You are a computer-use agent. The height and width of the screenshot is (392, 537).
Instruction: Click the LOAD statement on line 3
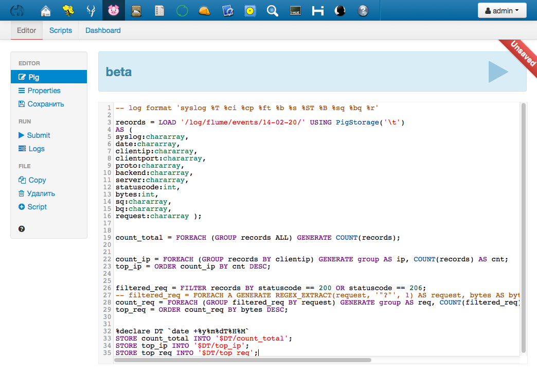point(260,122)
